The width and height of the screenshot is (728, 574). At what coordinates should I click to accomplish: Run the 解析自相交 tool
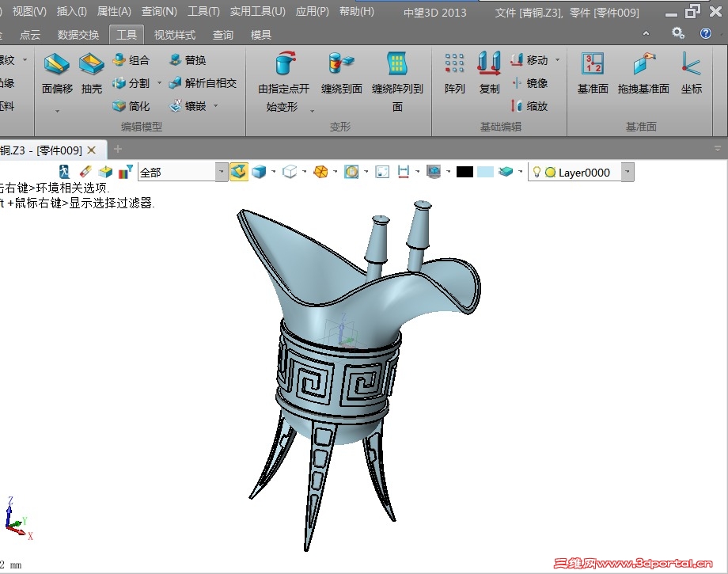[203, 83]
